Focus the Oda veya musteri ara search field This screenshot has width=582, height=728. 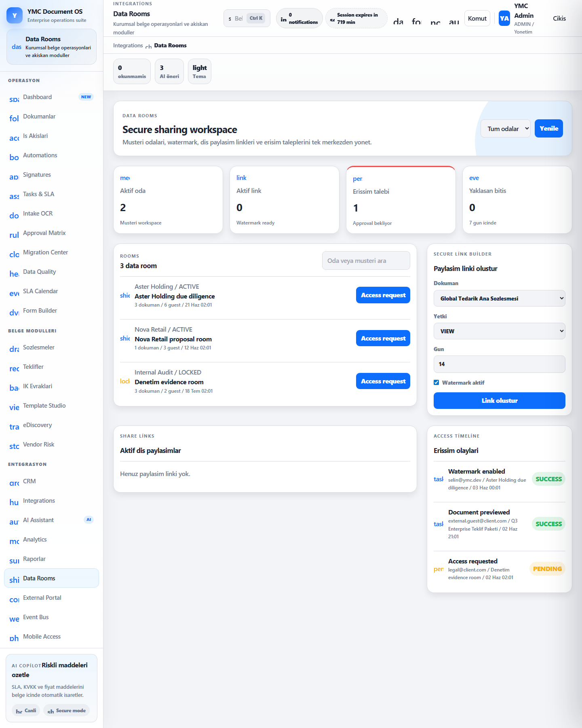[x=366, y=261]
